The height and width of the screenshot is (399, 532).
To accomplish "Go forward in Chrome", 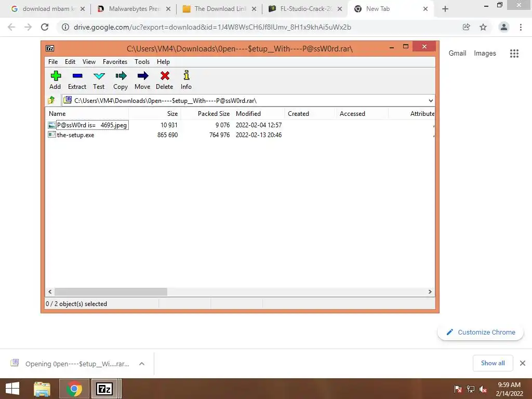I will pyautogui.click(x=28, y=27).
